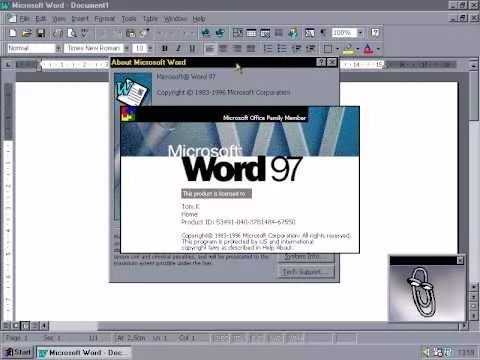Apply the red Font Color button
Viewport: 480px width, 360px height.
(368, 49)
